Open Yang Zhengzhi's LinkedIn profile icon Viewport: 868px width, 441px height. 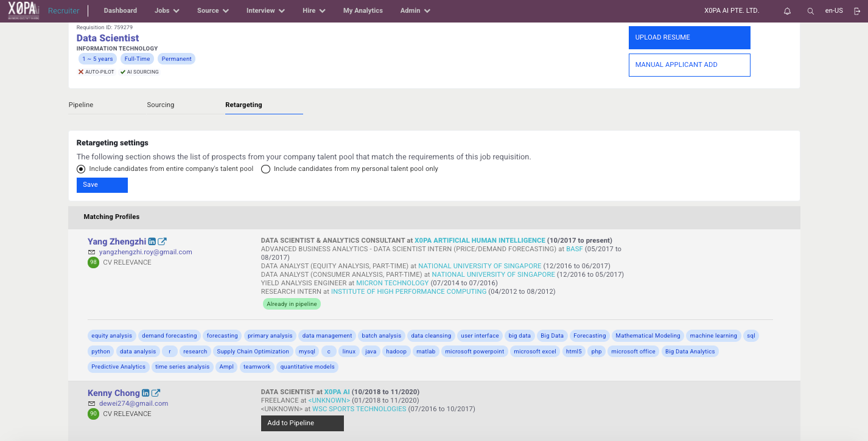point(152,241)
